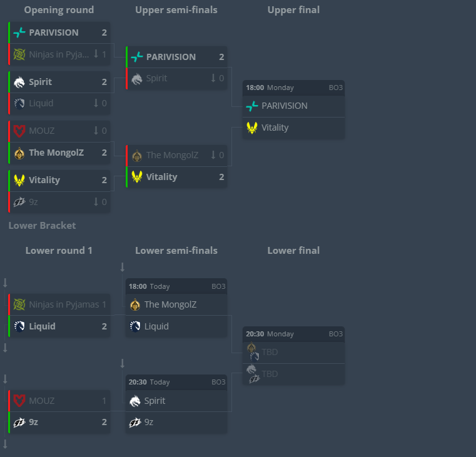Viewport: 476px width, 457px height.
Task: Click PARIVISION logo in opening round
Action: pyautogui.click(x=19, y=33)
